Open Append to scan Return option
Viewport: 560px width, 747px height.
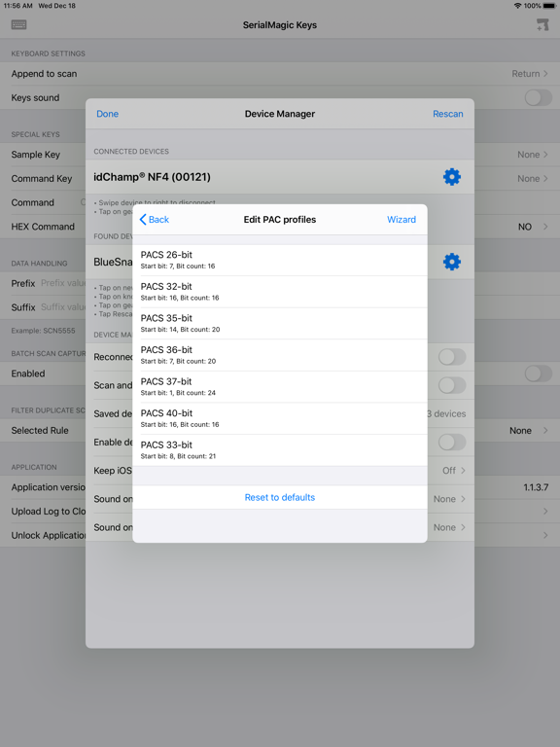pos(530,73)
